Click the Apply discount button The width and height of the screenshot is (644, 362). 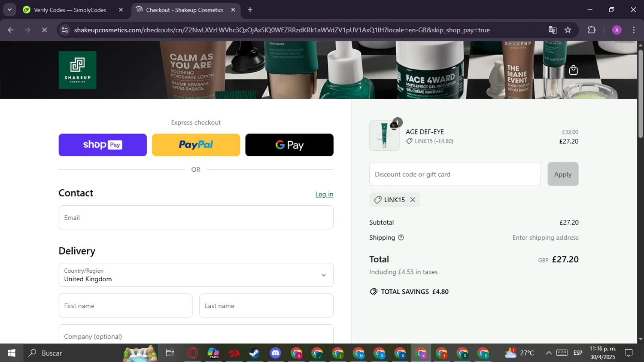(x=563, y=174)
